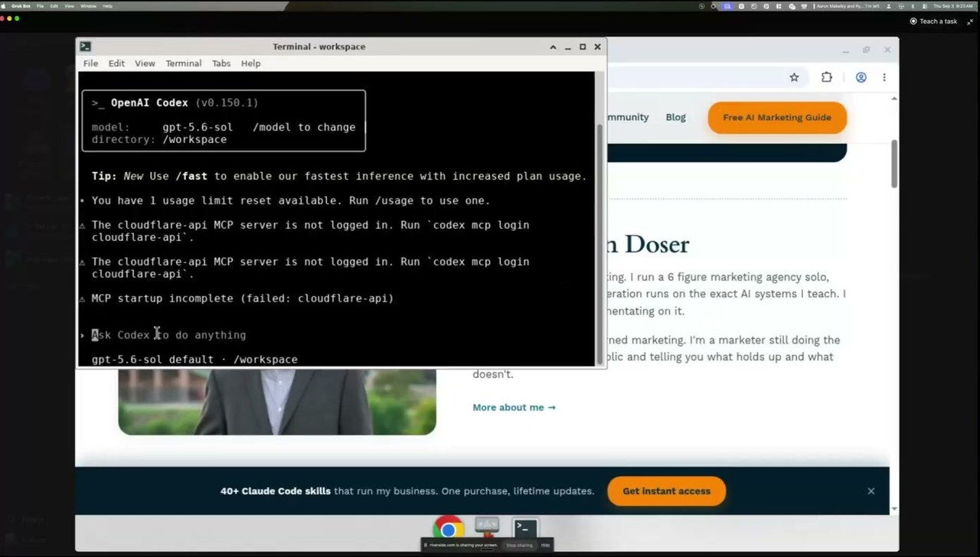
Task: Click Stop sharing in the screen-share bar
Action: pos(519,546)
